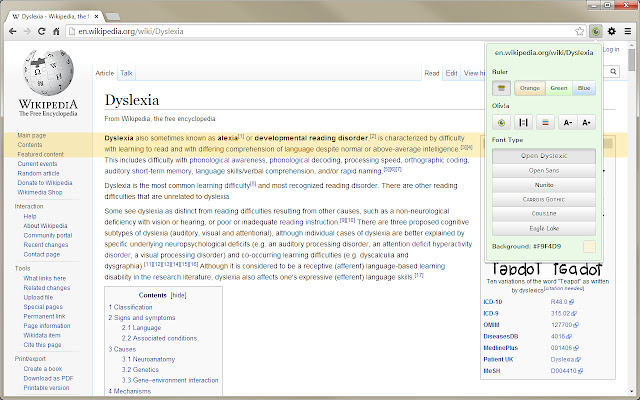640x400 pixels.
Task: Open the Chrome hamburger menu
Action: [628, 31]
